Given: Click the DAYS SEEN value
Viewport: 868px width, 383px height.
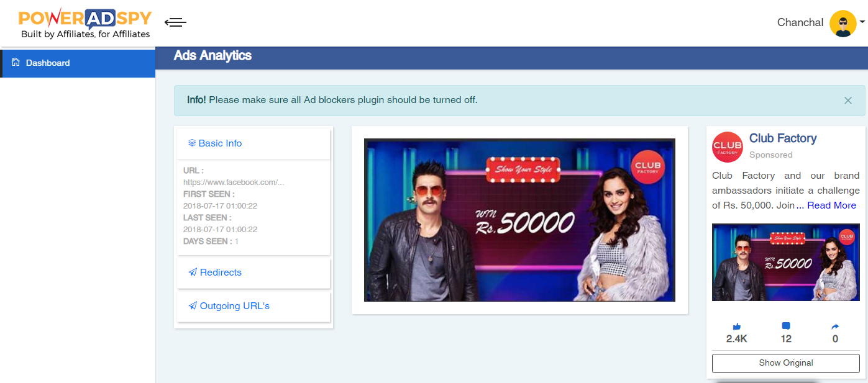Looking at the screenshot, I should coord(236,241).
